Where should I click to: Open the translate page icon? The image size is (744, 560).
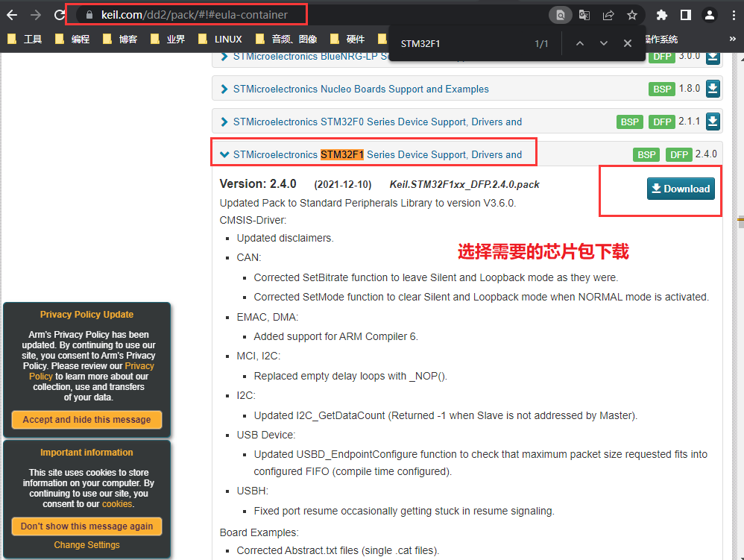(x=584, y=15)
